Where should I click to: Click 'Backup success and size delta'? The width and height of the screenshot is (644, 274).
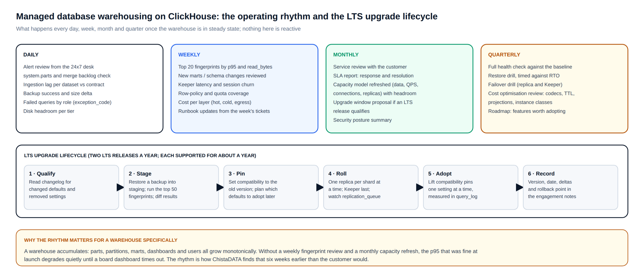pos(58,93)
